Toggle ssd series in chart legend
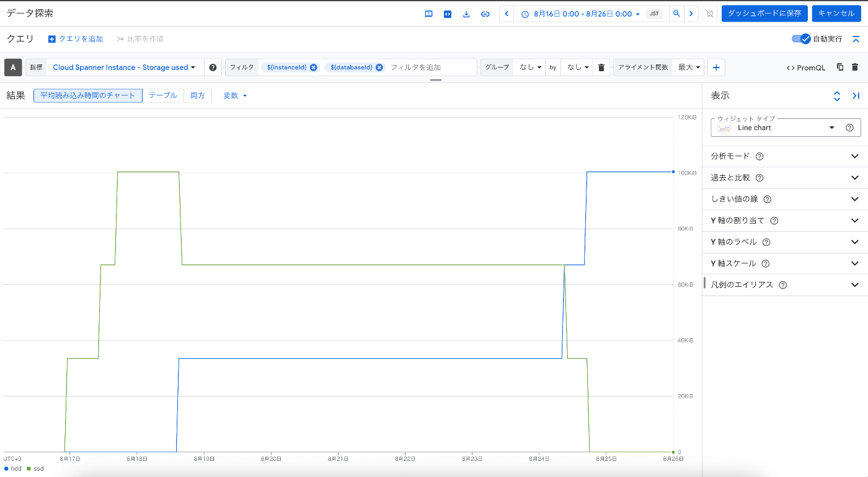868x477 pixels. [35, 469]
